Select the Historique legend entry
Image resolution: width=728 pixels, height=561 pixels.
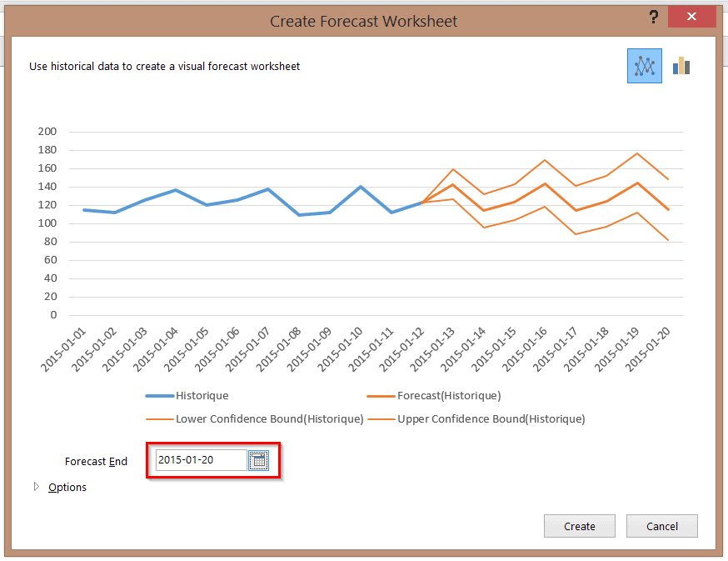coord(202,396)
